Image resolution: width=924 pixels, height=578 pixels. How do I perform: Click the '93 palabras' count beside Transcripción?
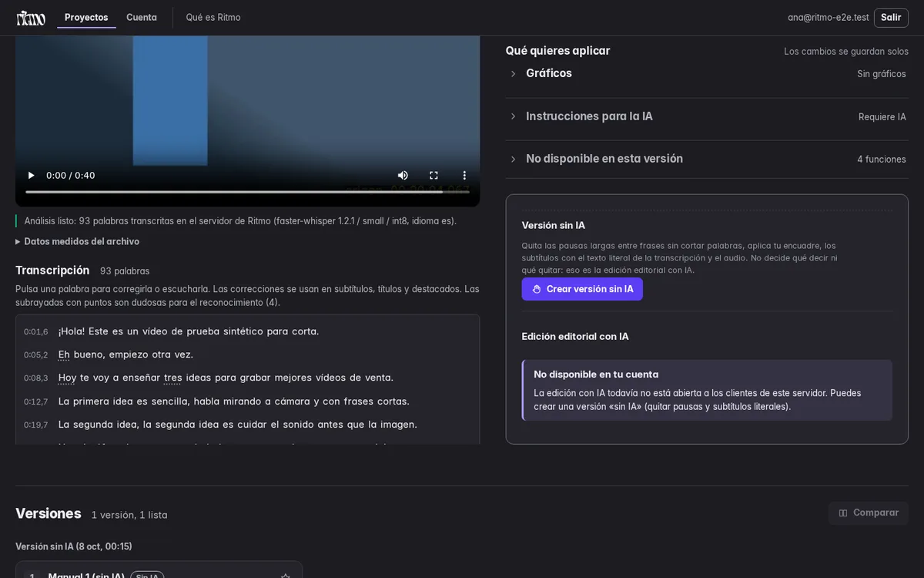(x=125, y=271)
